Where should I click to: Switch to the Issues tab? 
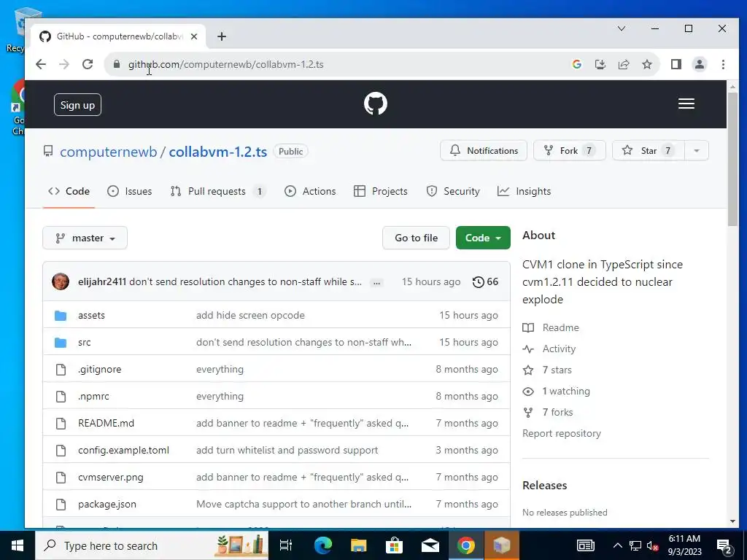click(130, 192)
